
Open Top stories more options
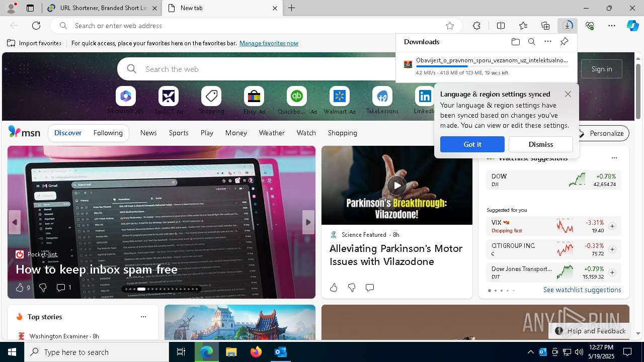coord(143,317)
